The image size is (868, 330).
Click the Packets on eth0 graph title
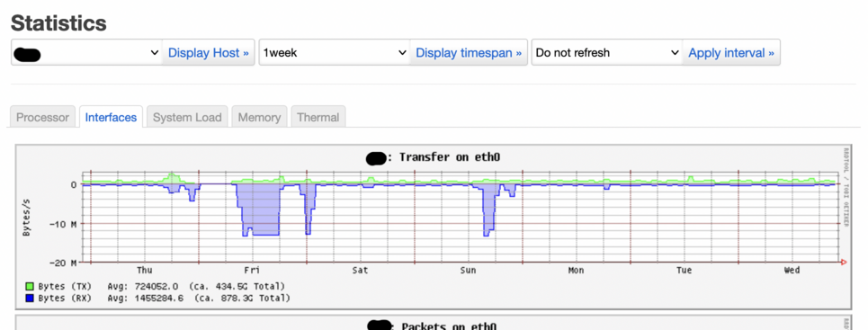[x=449, y=326]
